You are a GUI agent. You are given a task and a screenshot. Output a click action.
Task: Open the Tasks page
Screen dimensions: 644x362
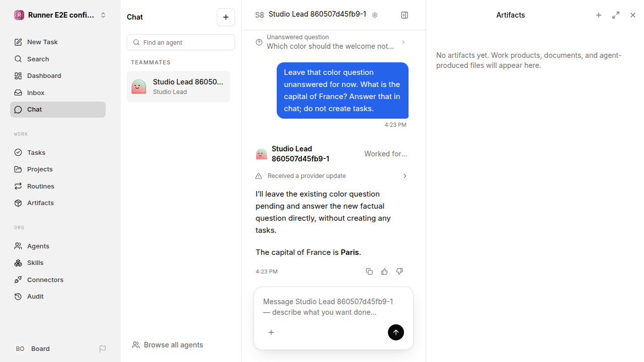[58, 152]
